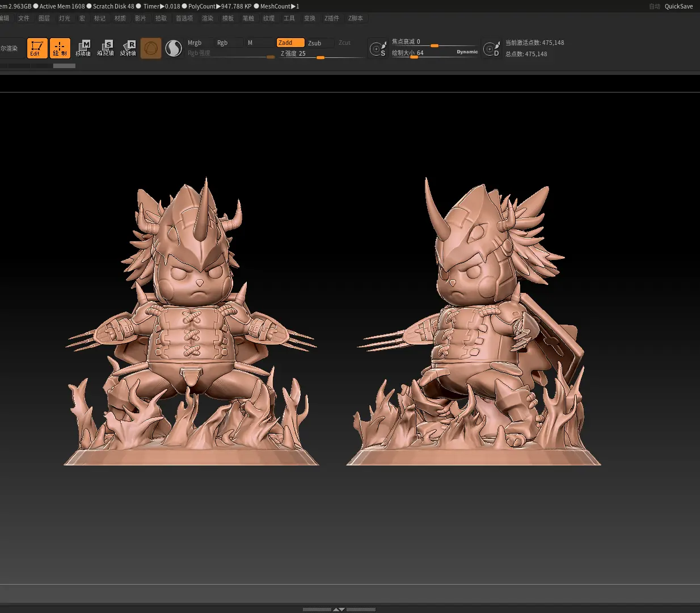Click the Active Mem 1608 readout

(62, 6)
